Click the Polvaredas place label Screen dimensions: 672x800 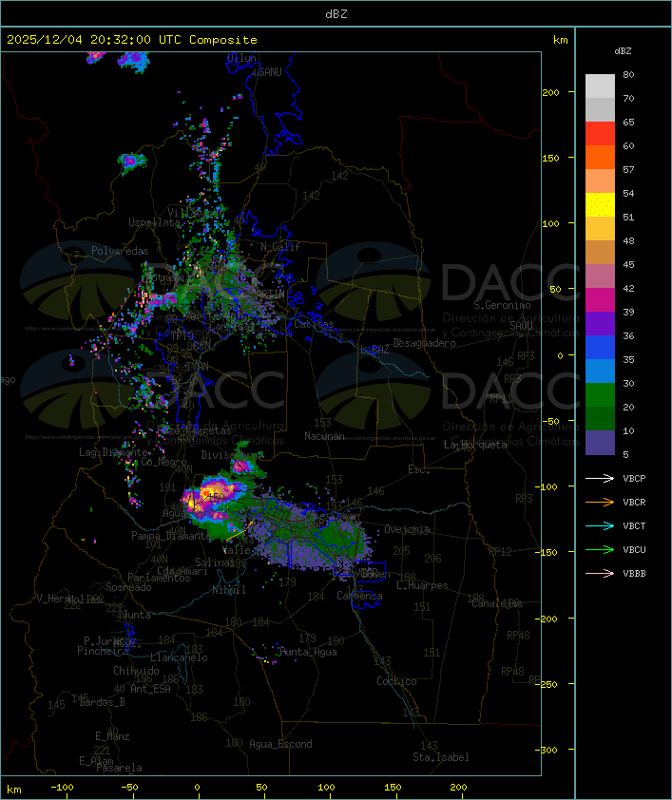pos(120,251)
